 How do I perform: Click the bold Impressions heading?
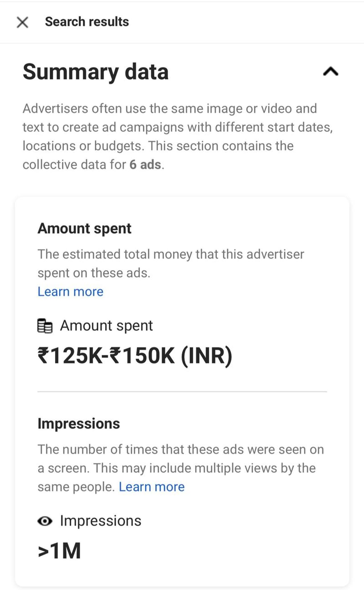click(79, 424)
